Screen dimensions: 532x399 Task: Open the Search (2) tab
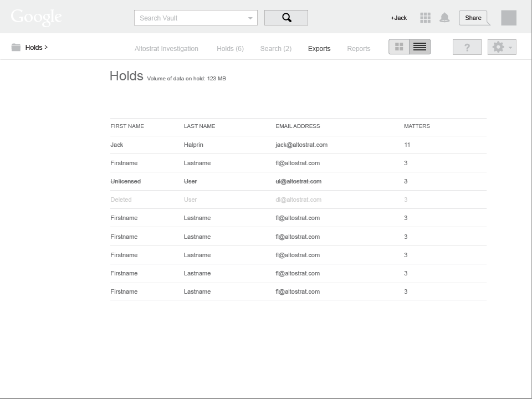[276, 49]
